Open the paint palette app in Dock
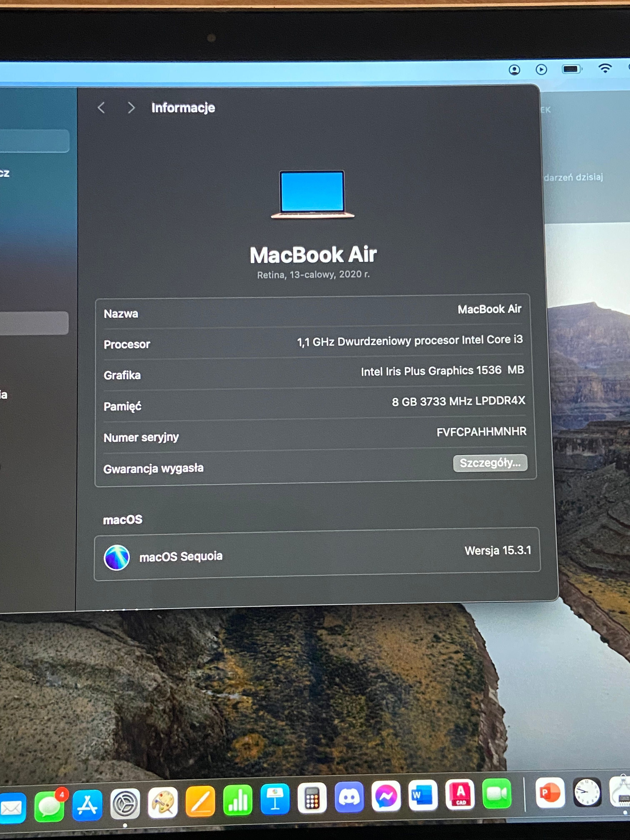 coord(162,802)
